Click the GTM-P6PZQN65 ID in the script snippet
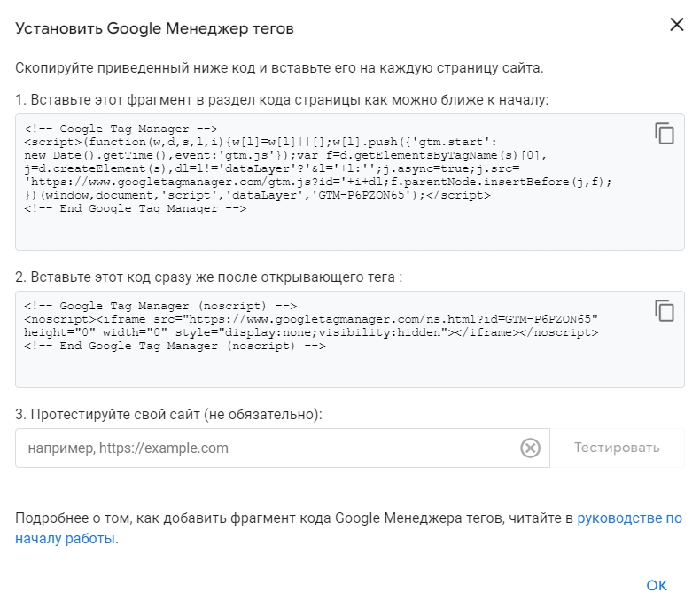 pyautogui.click(x=361, y=195)
